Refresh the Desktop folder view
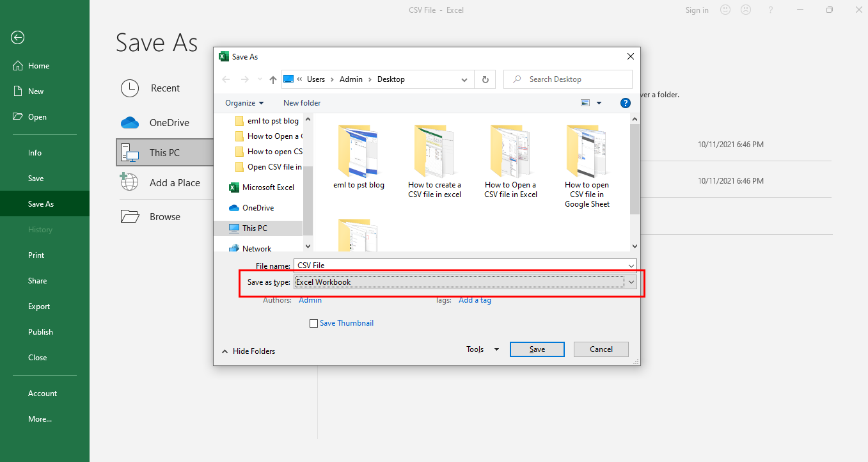The height and width of the screenshot is (462, 868). pyautogui.click(x=485, y=79)
